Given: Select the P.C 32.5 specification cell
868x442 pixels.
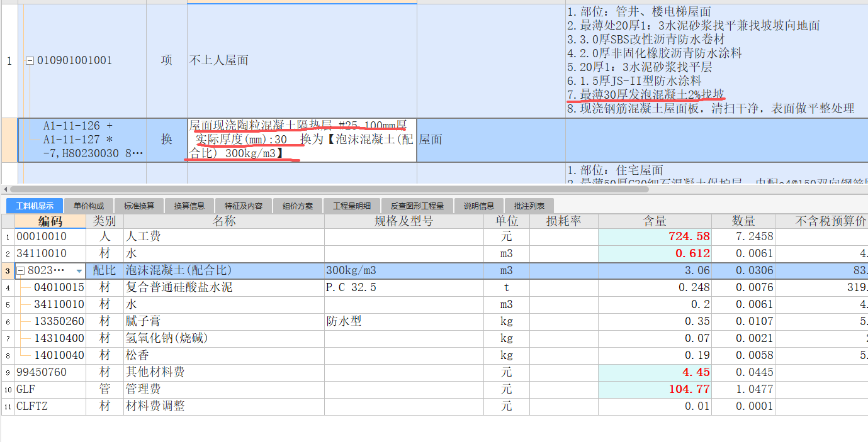Looking at the screenshot, I should point(404,288).
